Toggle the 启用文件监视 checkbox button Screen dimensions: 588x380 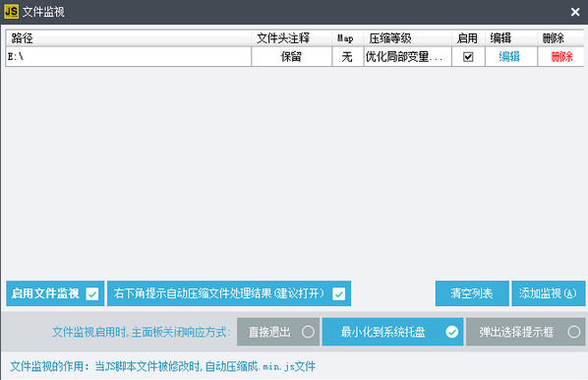[55, 293]
